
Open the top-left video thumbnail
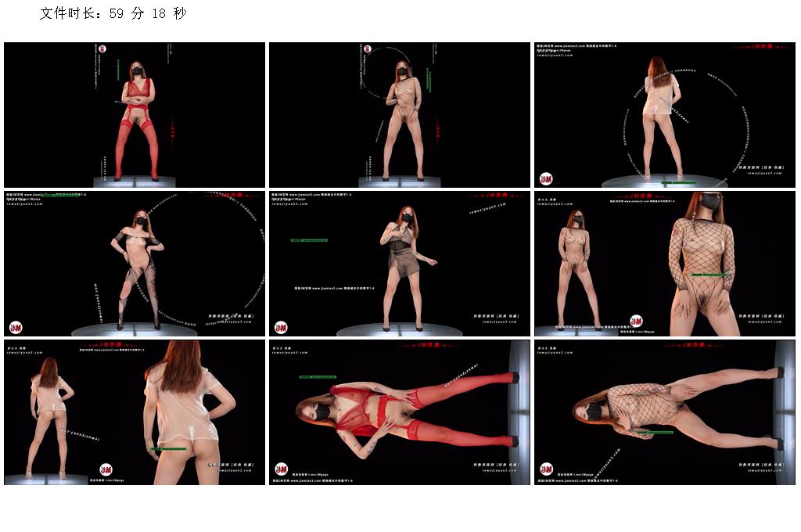[x=135, y=115]
